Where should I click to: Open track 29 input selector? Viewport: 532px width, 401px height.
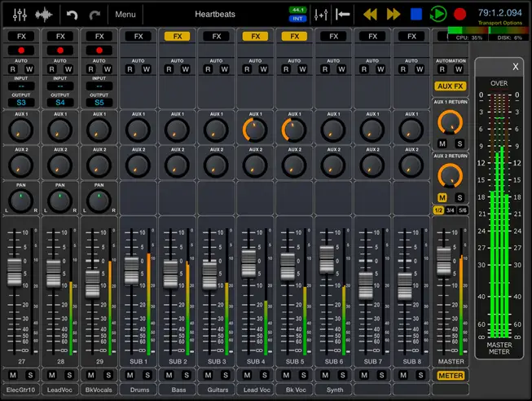coord(99,86)
